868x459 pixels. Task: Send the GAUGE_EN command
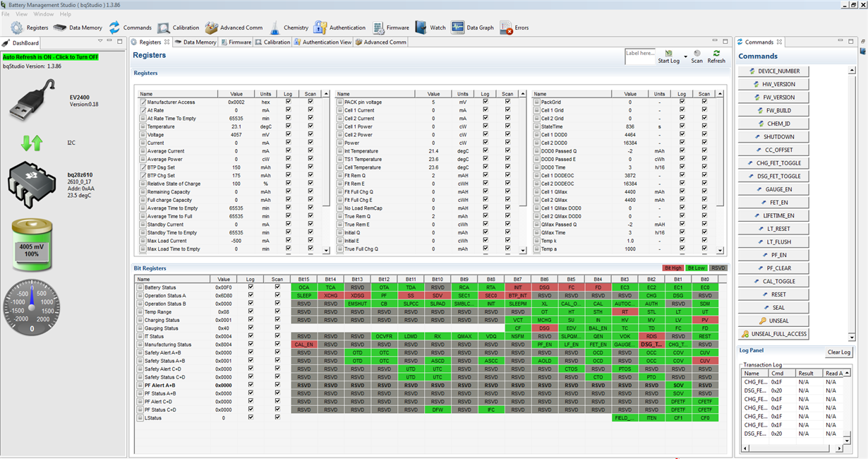773,189
